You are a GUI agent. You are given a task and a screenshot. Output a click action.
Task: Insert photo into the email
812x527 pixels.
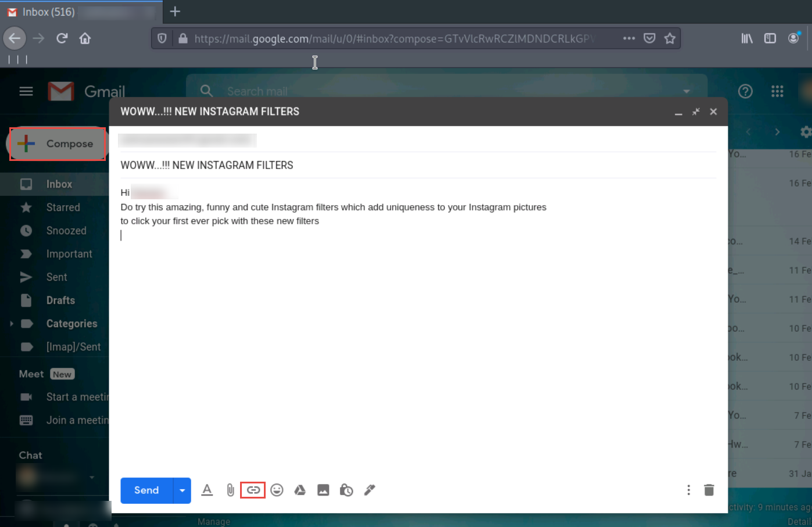pos(323,490)
